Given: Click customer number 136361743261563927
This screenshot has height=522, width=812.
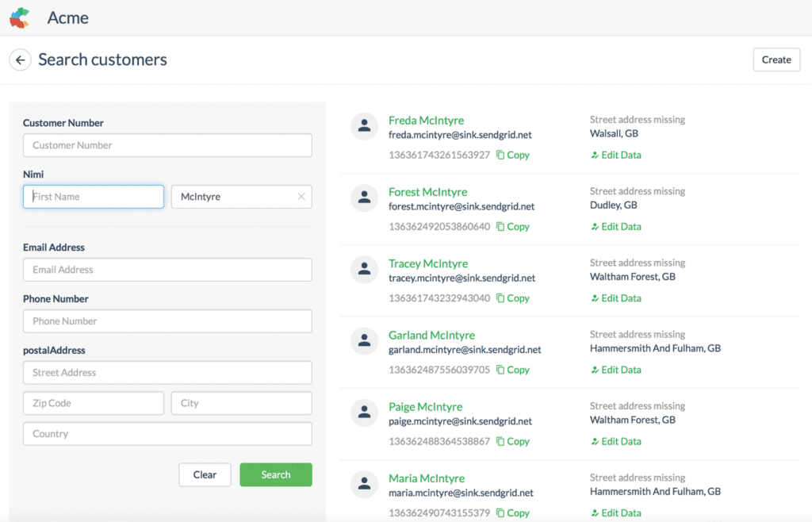Looking at the screenshot, I should tap(439, 155).
